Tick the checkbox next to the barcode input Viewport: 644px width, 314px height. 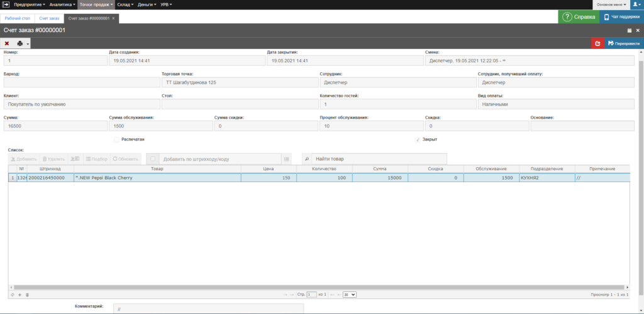pos(152,159)
